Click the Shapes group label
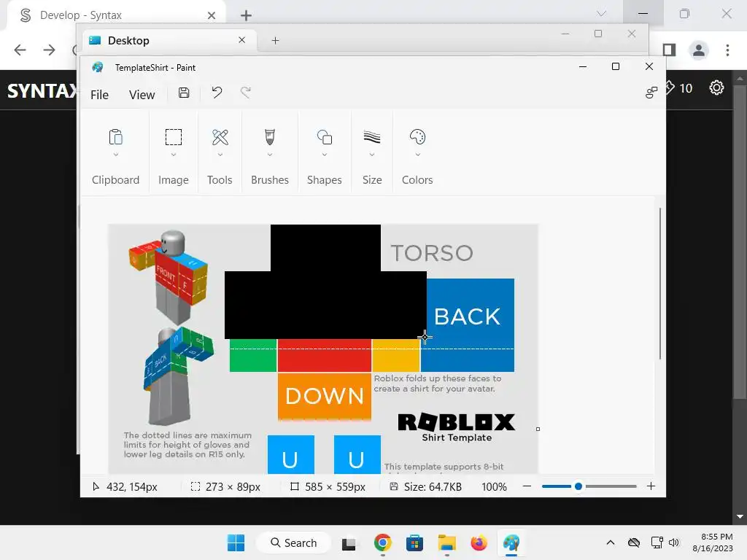The width and height of the screenshot is (747, 560). (x=325, y=180)
